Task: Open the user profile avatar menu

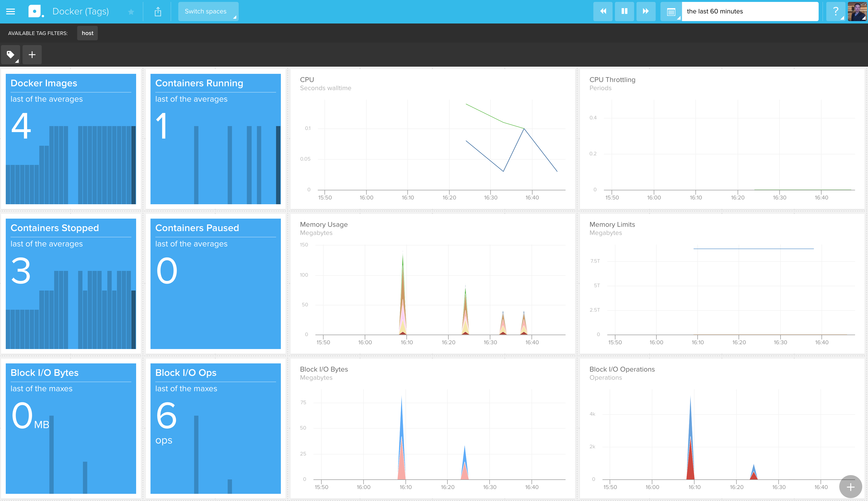Action: 857,11
